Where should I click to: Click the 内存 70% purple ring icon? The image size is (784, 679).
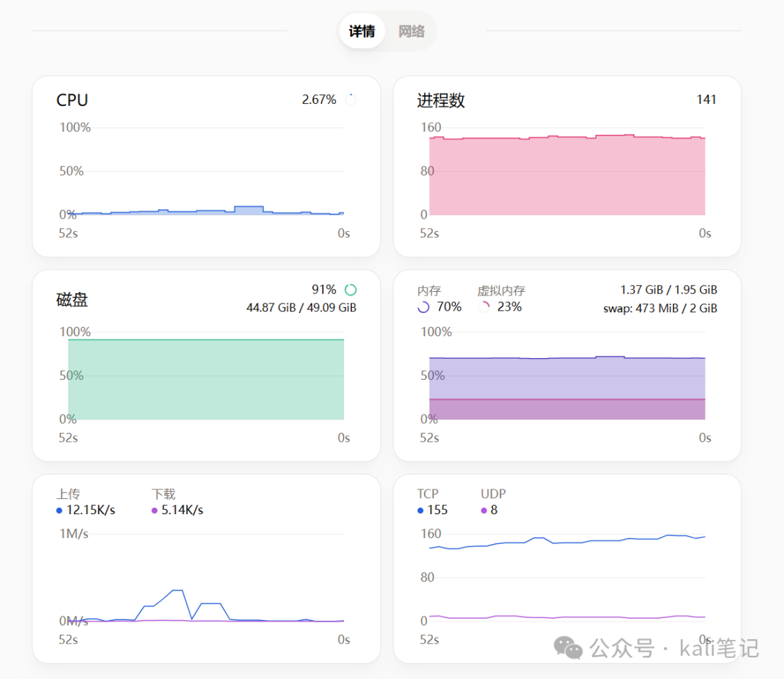(x=423, y=307)
